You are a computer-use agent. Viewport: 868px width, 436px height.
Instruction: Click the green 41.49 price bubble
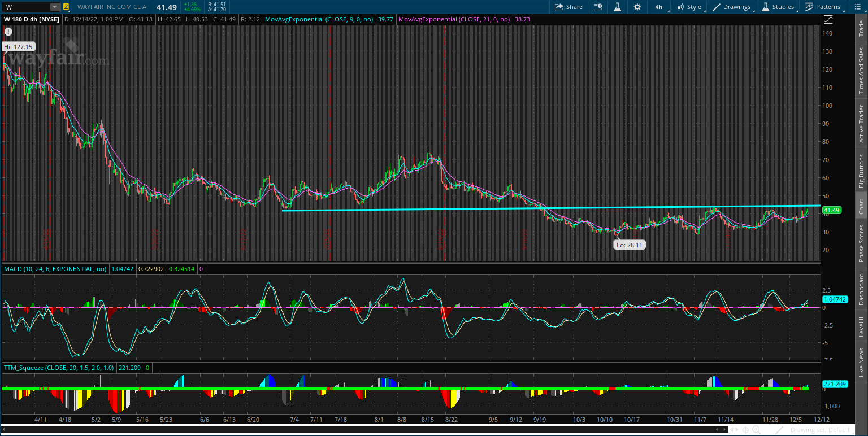tap(832, 210)
